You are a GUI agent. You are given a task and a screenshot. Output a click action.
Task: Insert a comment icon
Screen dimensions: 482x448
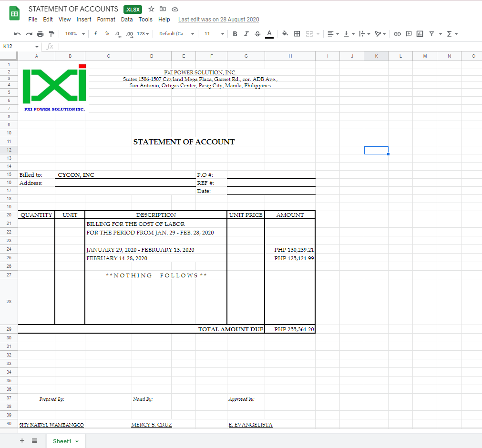click(x=409, y=34)
